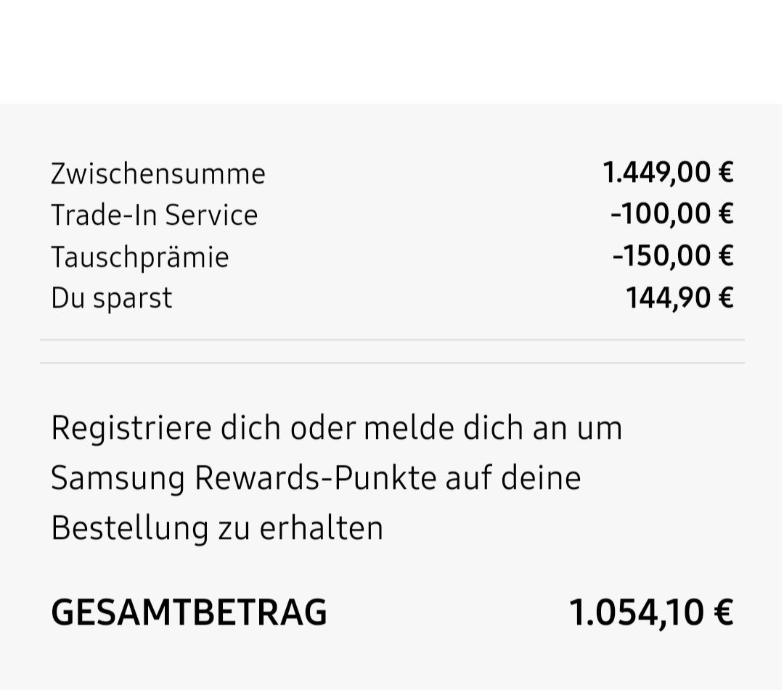Click the upper horizontal divider line
The image size is (784, 690).
(392, 340)
